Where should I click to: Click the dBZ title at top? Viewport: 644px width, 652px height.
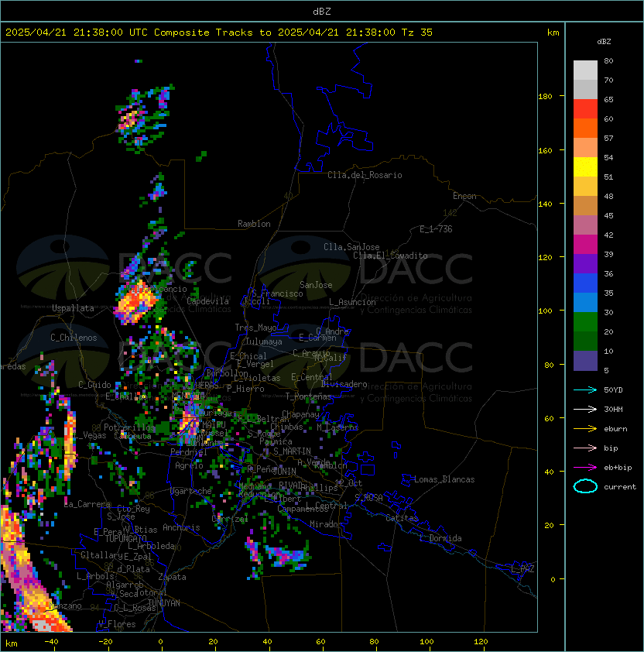[322, 11]
